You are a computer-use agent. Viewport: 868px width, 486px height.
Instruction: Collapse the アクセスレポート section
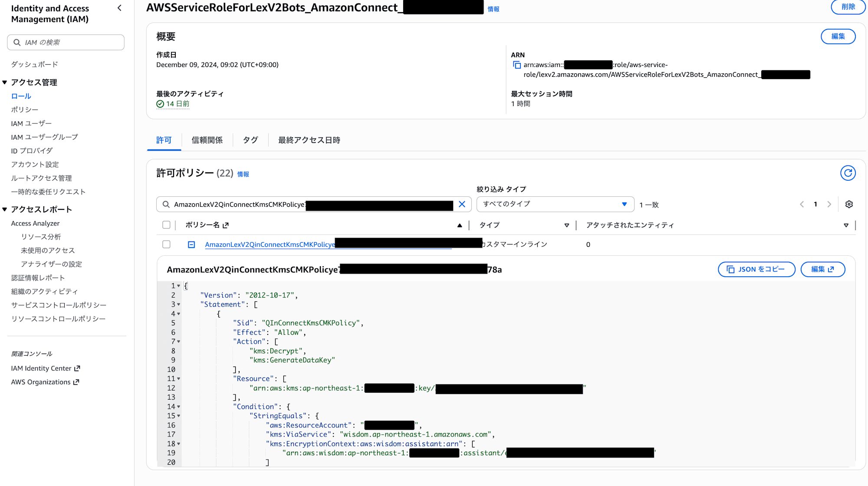click(5, 209)
